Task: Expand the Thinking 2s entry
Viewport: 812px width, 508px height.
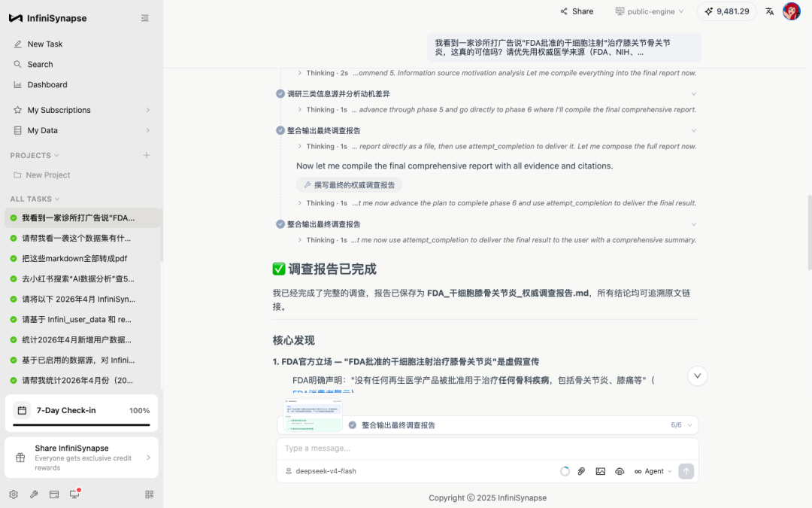Action: pos(300,73)
